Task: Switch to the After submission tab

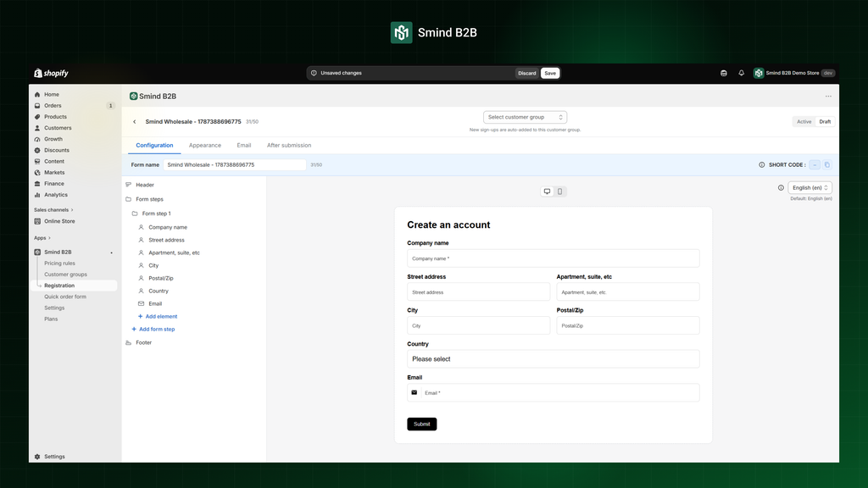Action: click(289, 146)
